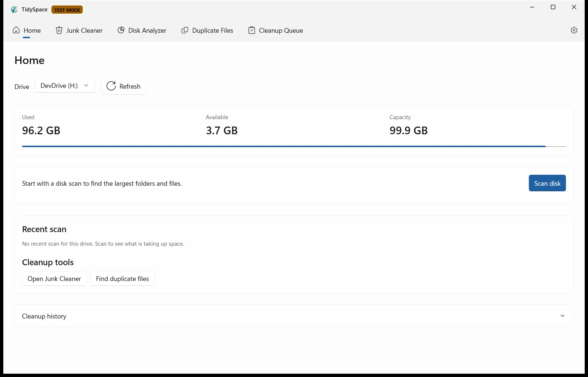Click the Duplicate Files copy icon
588x377 pixels.
[x=185, y=30]
